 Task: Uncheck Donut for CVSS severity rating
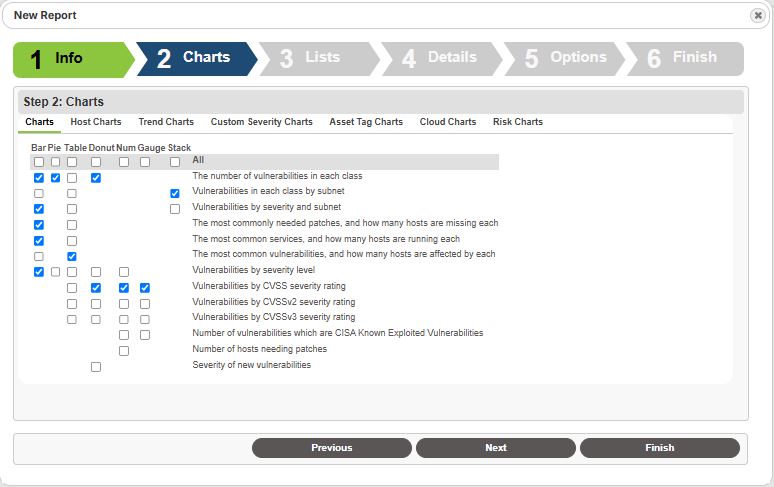click(x=96, y=288)
